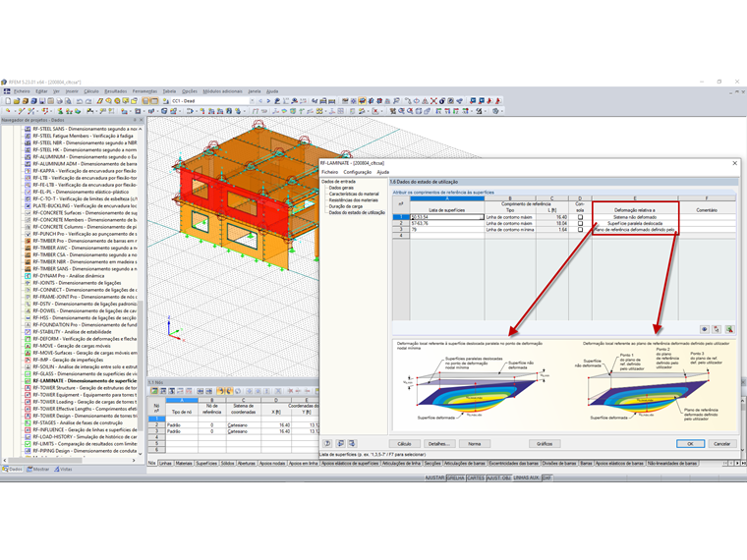The height and width of the screenshot is (560, 747).
Task: Click the second icon beside the help button
Action: [341, 443]
